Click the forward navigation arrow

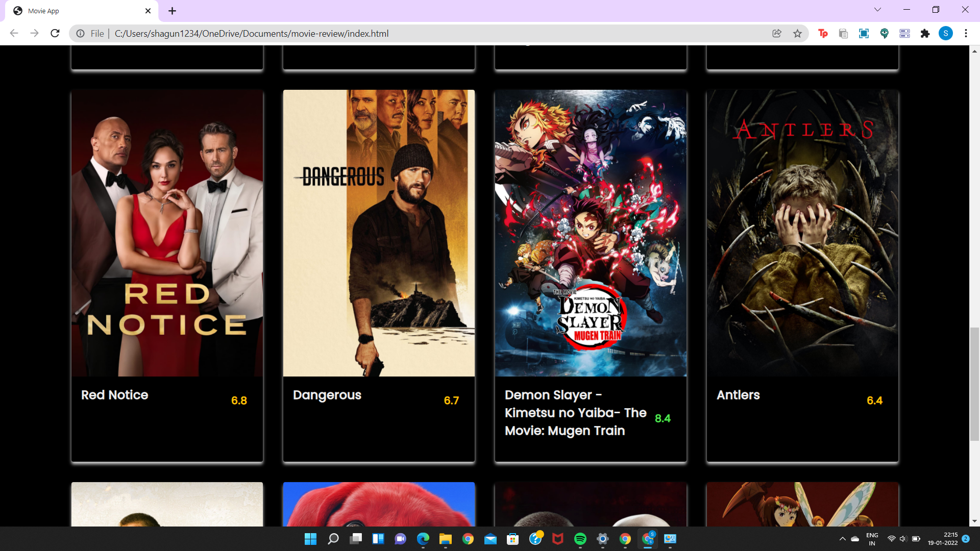34,34
